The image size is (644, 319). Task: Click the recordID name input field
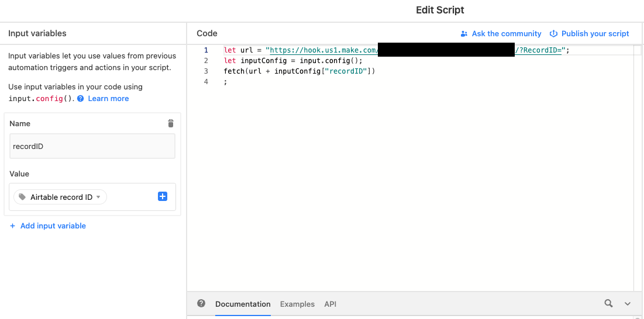click(92, 146)
